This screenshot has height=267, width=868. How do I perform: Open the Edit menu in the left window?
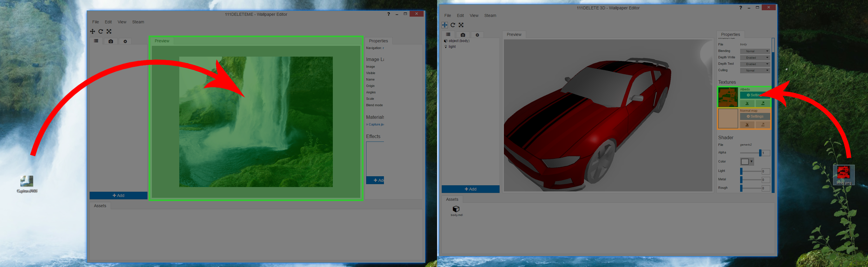click(108, 22)
